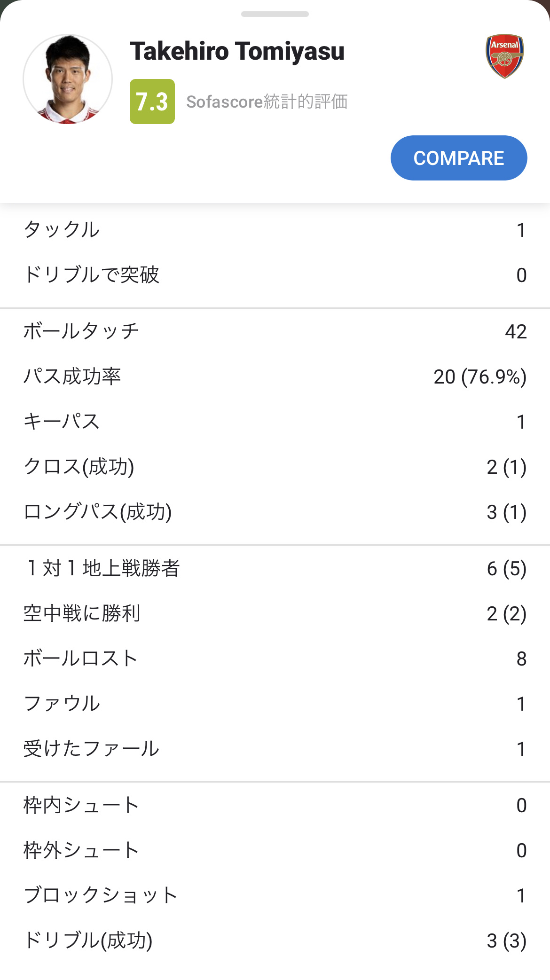Tap the Arsenal club crest icon

coord(504,56)
